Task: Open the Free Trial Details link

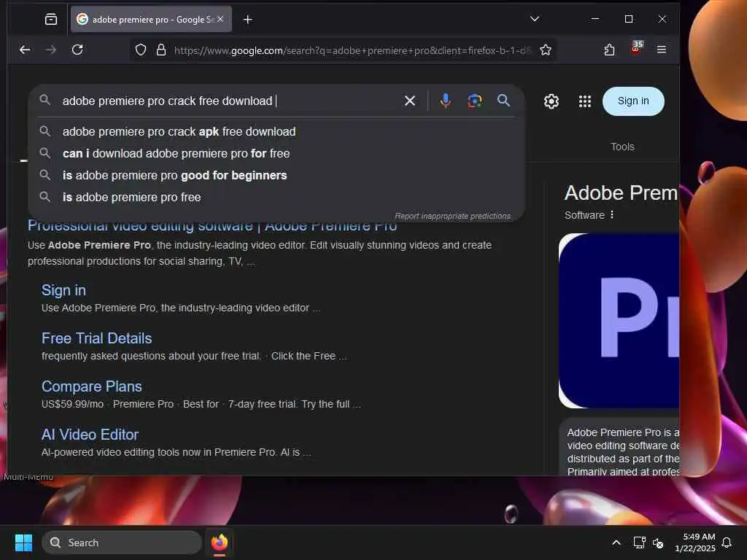Action: tap(97, 338)
